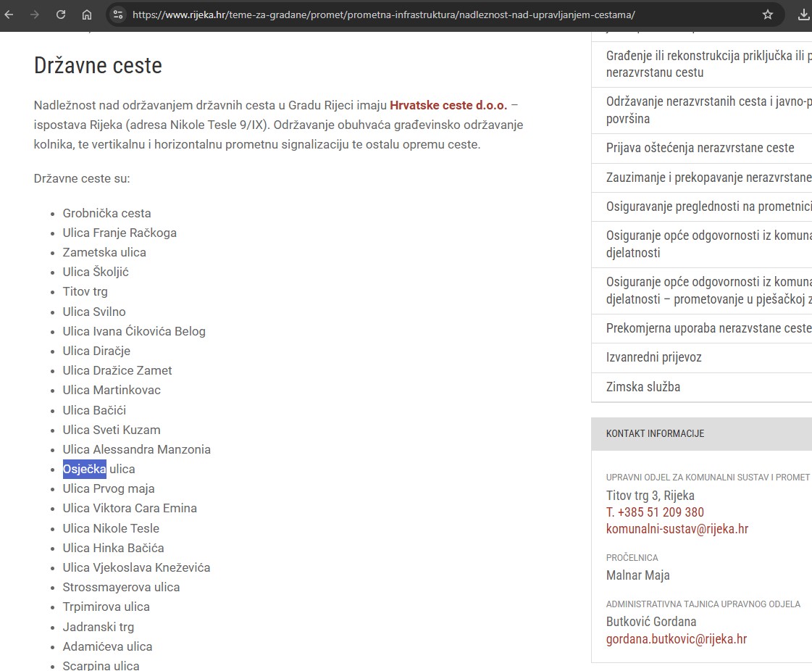The width and height of the screenshot is (812, 671).
Task: Open the site information icon in address bar
Action: tap(118, 14)
